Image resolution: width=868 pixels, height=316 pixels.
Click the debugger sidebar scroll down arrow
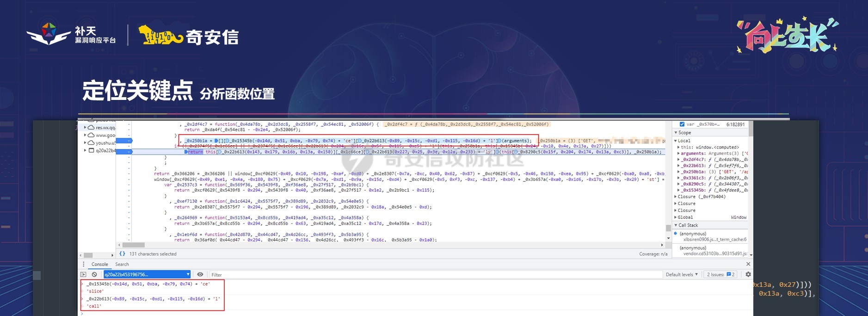751,255
